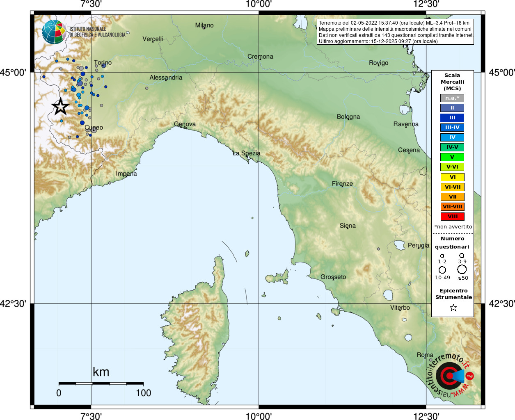Click the left 45°00' latitude label

[13, 73]
